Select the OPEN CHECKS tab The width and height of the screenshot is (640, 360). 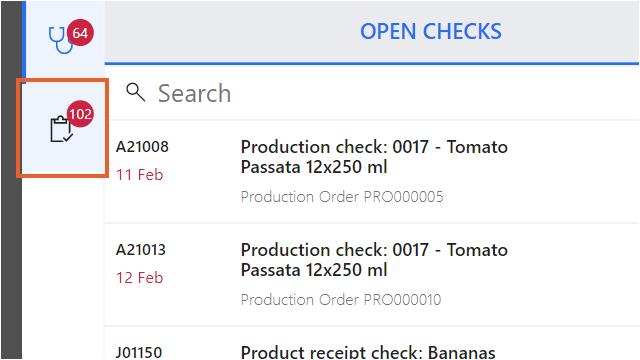pos(431,31)
